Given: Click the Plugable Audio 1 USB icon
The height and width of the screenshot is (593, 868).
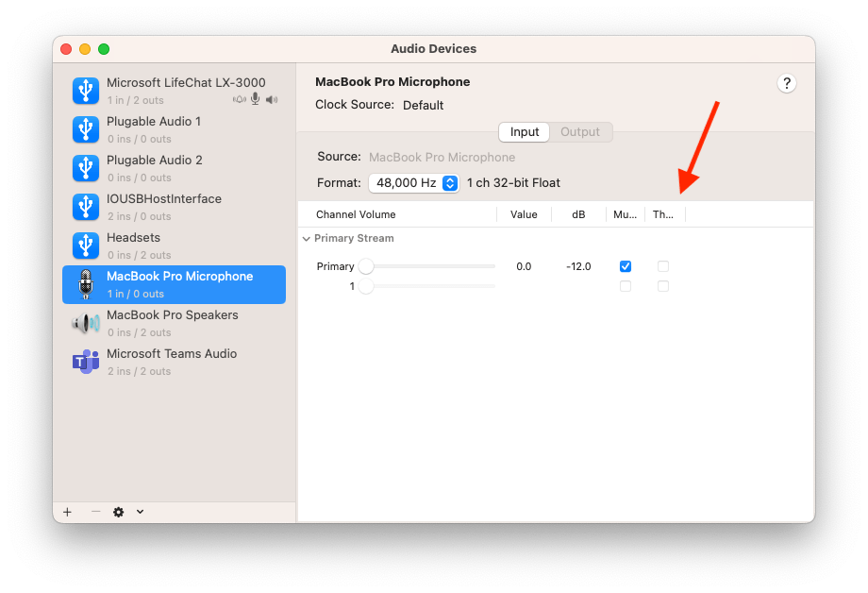Looking at the screenshot, I should point(86,129).
